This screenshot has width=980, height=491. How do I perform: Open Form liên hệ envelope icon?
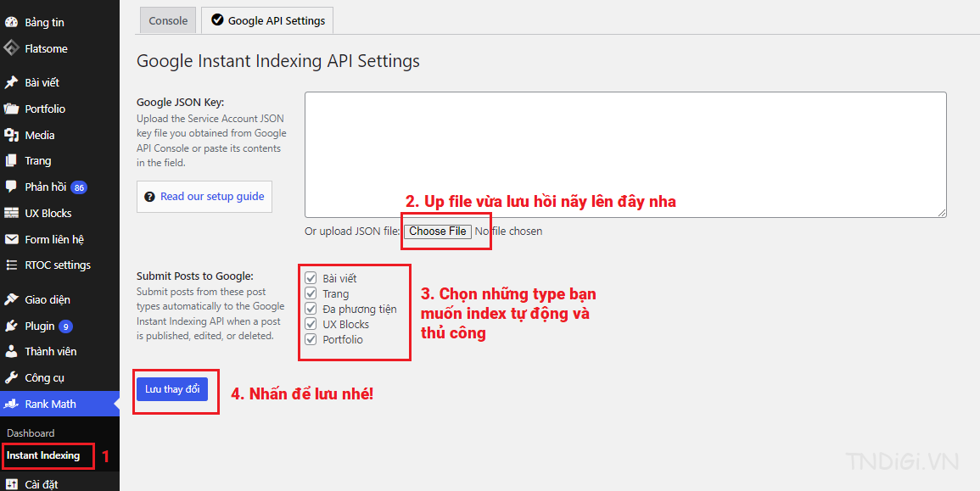11,239
